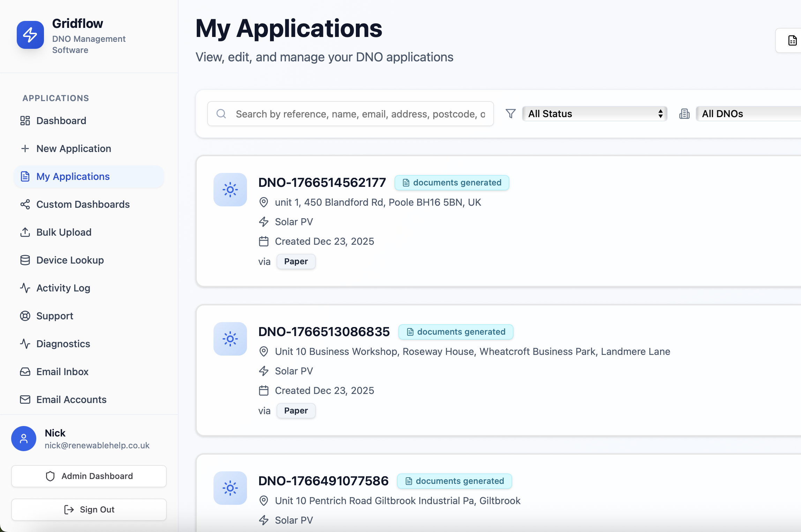
Task: Click Nick's blue profile avatar
Action: click(x=24, y=439)
